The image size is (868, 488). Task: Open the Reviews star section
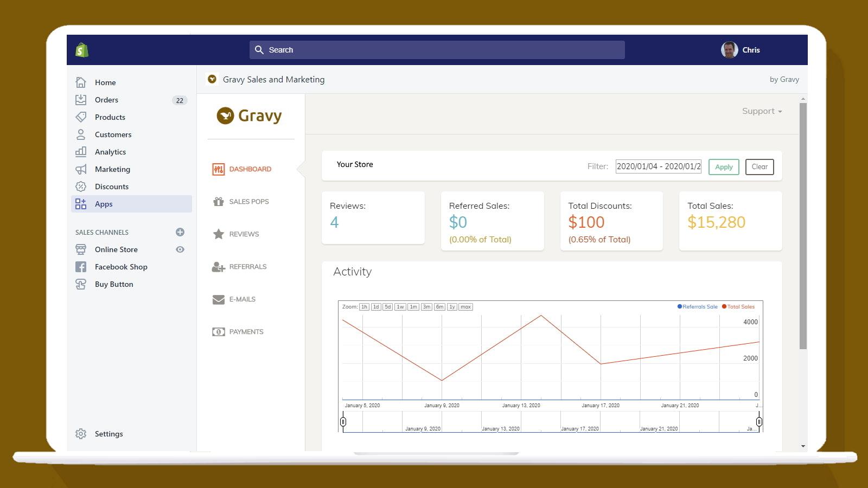point(218,234)
